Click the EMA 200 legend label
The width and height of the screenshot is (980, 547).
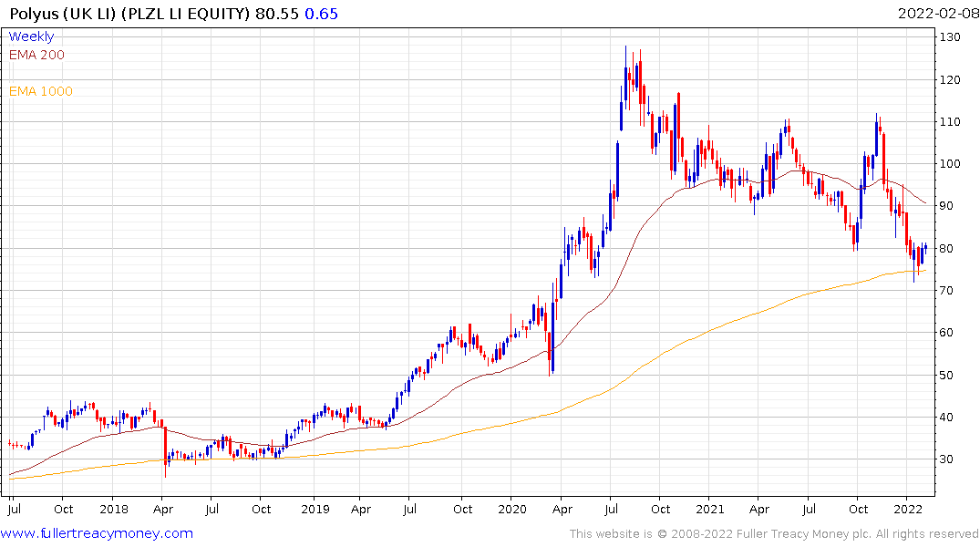36,55
